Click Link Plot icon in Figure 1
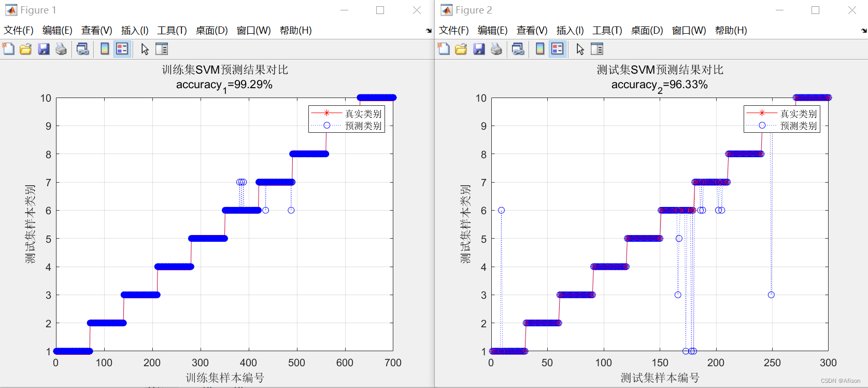The image size is (868, 388). (83, 49)
